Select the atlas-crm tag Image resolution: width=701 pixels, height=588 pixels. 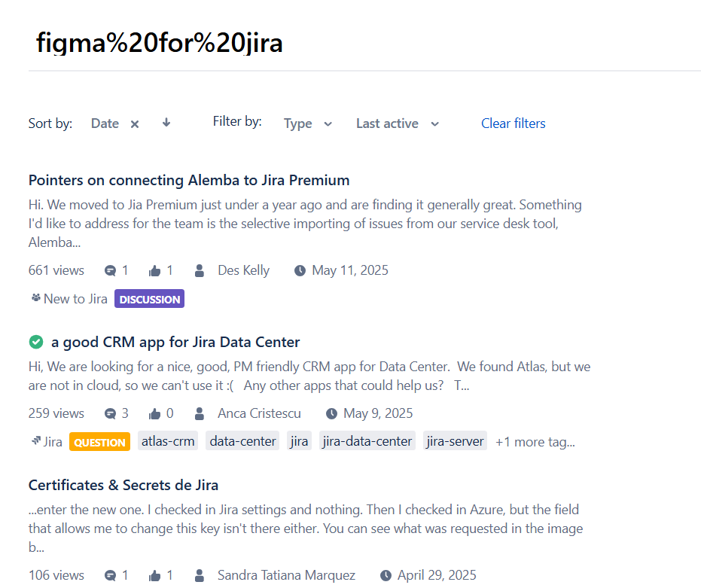pos(168,441)
